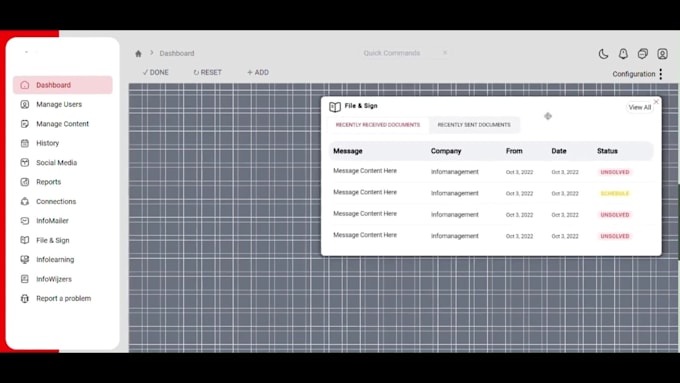This screenshot has height=383, width=680.
Task: Click the Reset button
Action: click(207, 72)
